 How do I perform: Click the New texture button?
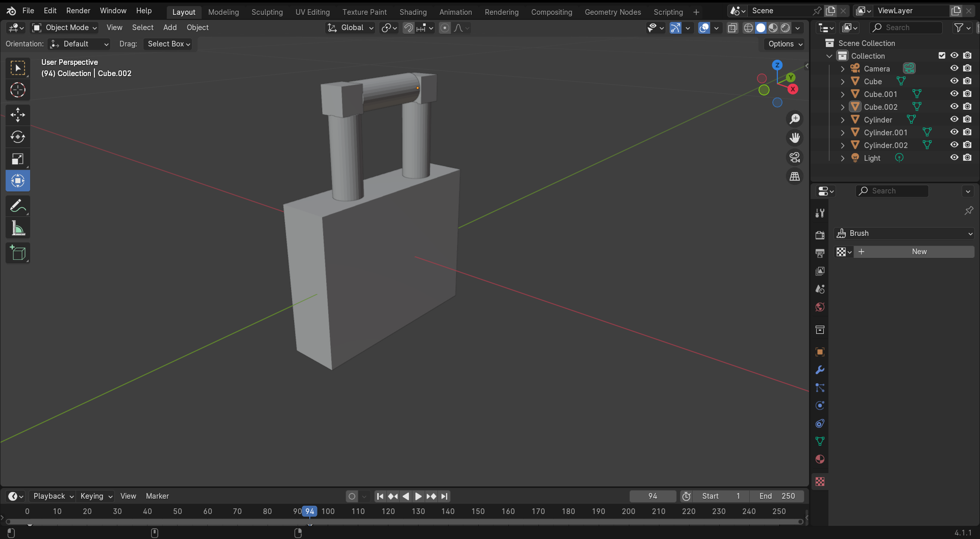point(915,252)
